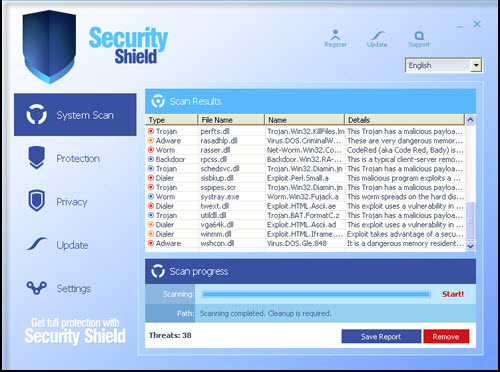Open the English language dropdown

click(443, 65)
